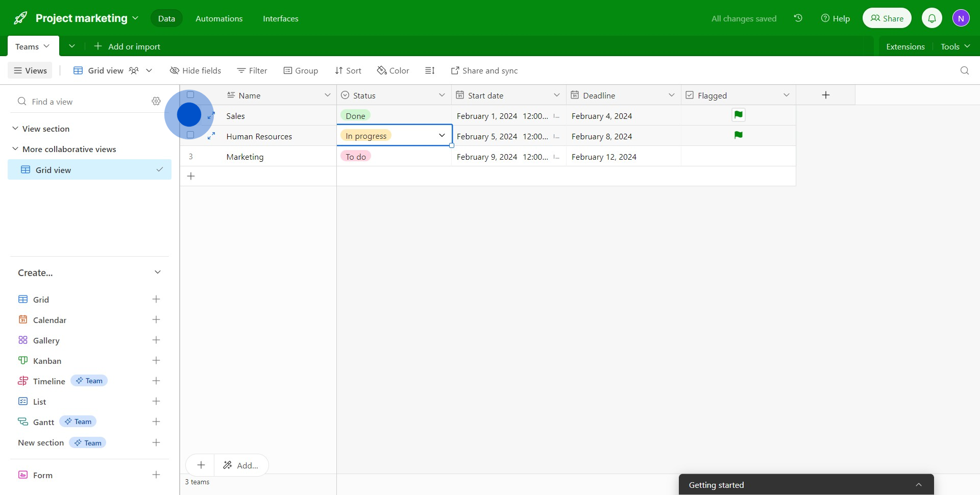
Task: Click Add or import table
Action: point(127,46)
